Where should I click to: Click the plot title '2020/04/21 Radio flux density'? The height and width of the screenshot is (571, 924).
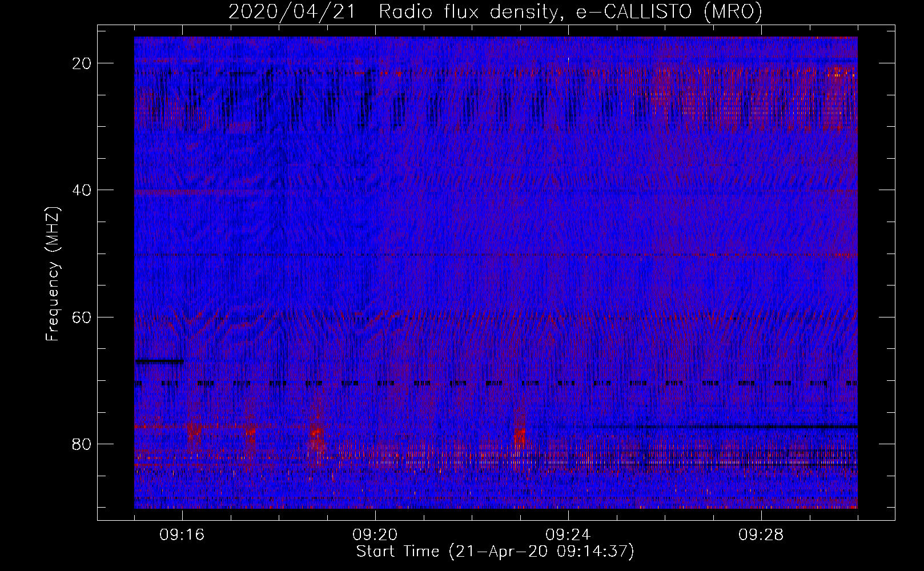[x=495, y=11]
